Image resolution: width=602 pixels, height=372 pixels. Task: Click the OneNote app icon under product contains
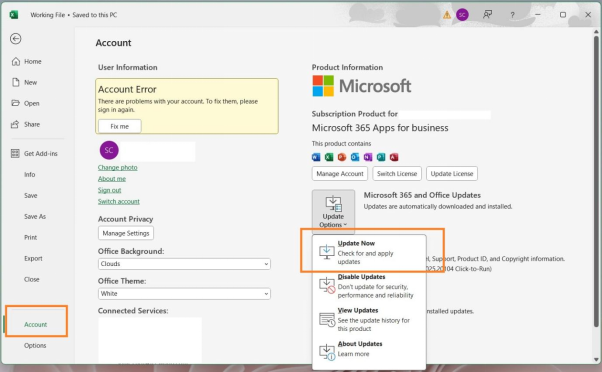368,157
